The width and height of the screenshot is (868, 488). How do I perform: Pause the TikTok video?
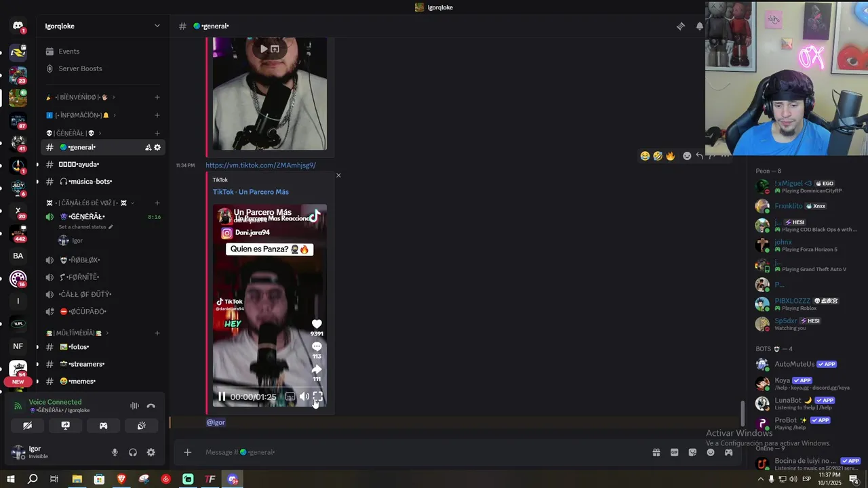222,396
